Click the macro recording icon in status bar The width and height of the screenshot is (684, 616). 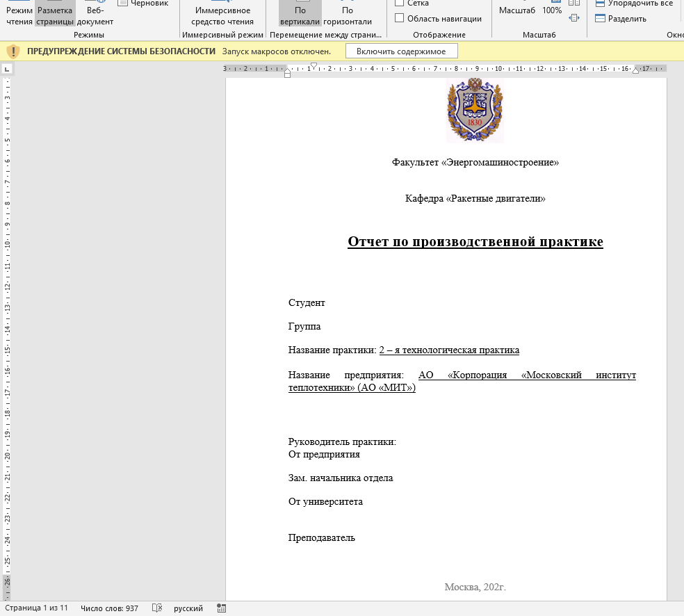[222, 608]
